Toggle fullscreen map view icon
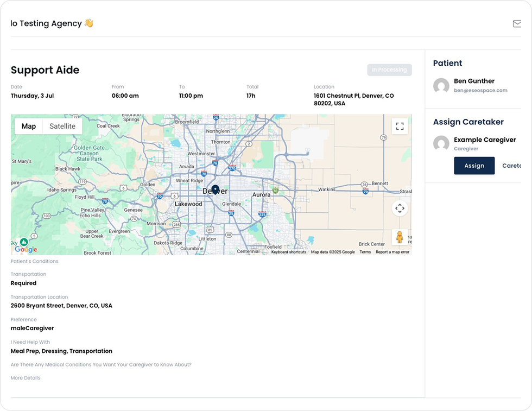 pos(400,127)
